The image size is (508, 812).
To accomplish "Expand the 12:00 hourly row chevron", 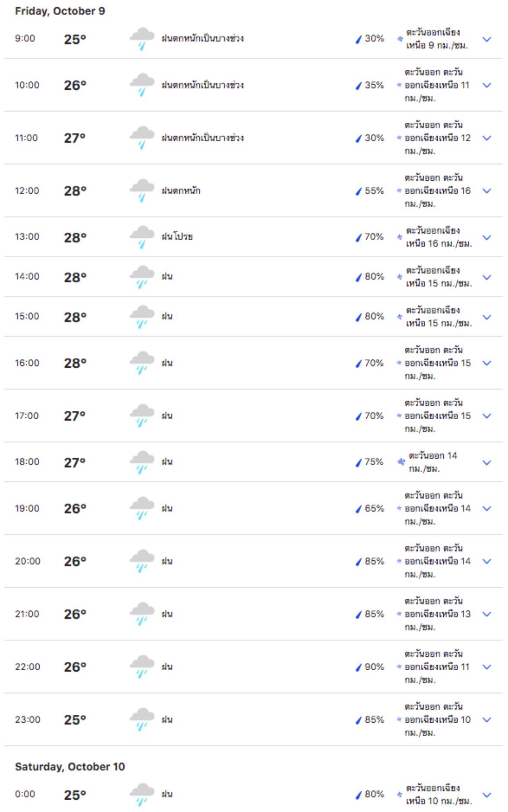I will [487, 191].
